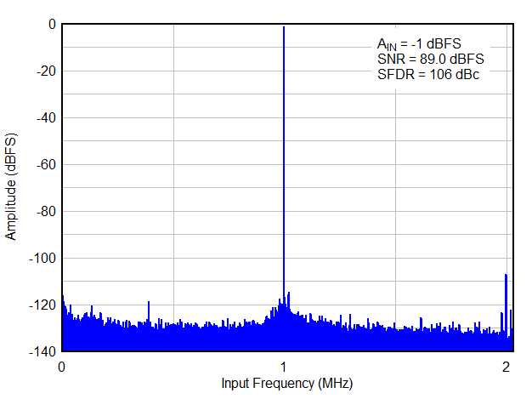
Task: Select the AIN = -1 dBFS annotation
Action: pyautogui.click(x=419, y=43)
